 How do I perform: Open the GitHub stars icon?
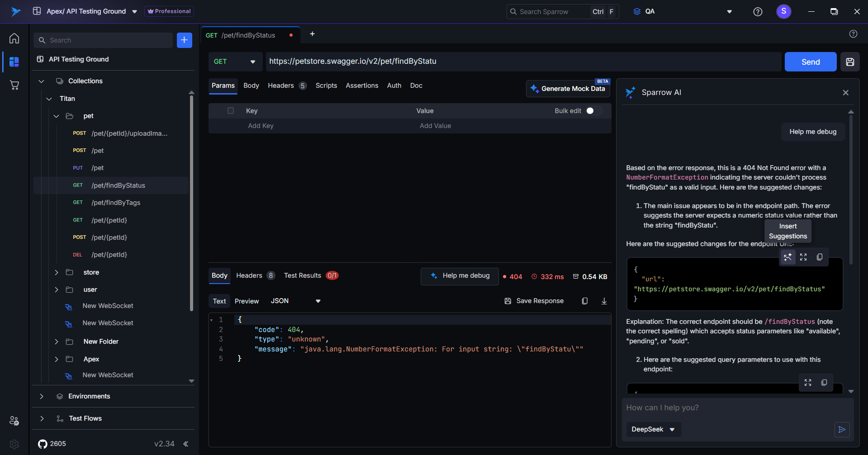pyautogui.click(x=43, y=444)
